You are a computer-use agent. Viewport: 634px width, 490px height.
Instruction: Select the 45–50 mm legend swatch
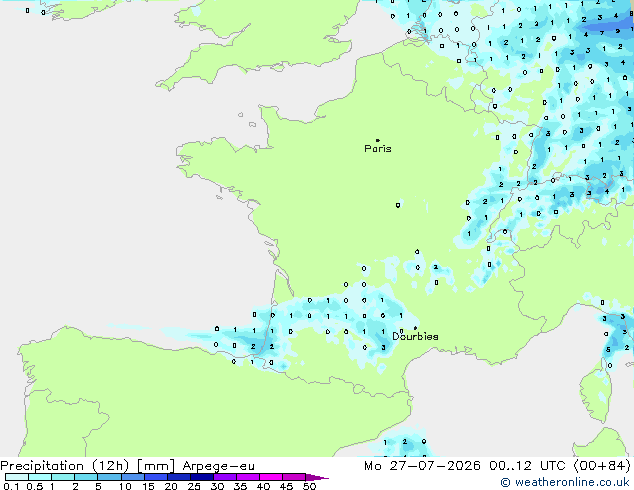point(294,477)
